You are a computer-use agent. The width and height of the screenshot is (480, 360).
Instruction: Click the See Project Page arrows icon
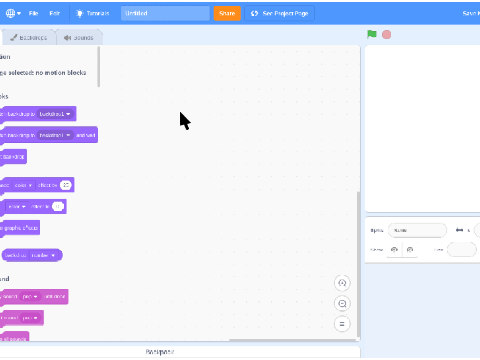pos(255,13)
